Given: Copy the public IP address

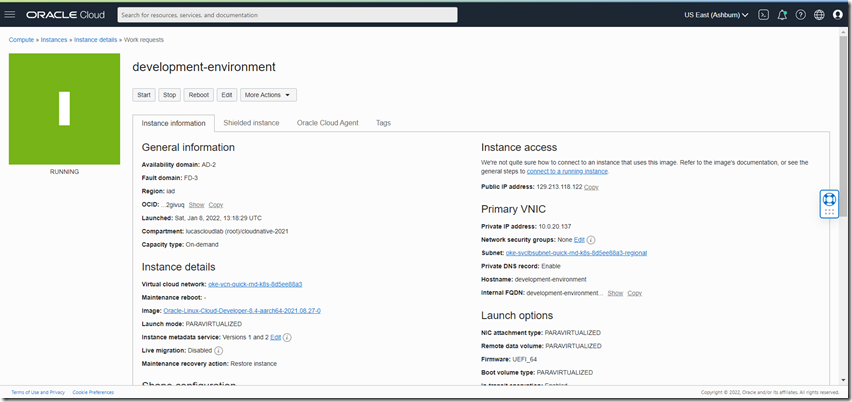Looking at the screenshot, I should (x=591, y=187).
